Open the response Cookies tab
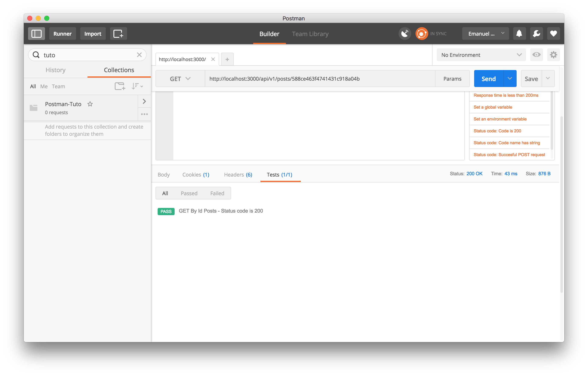This screenshot has width=588, height=376. [x=196, y=175]
